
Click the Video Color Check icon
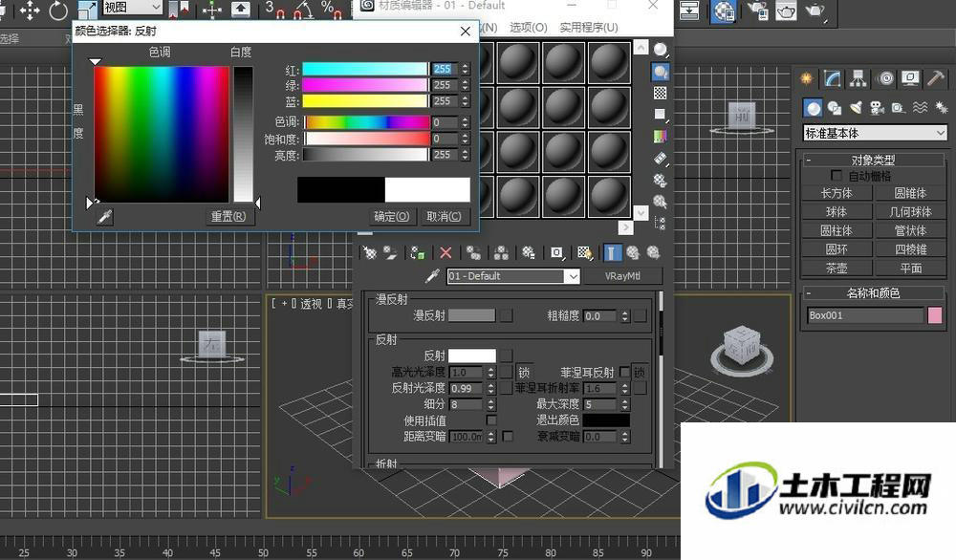[x=661, y=136]
